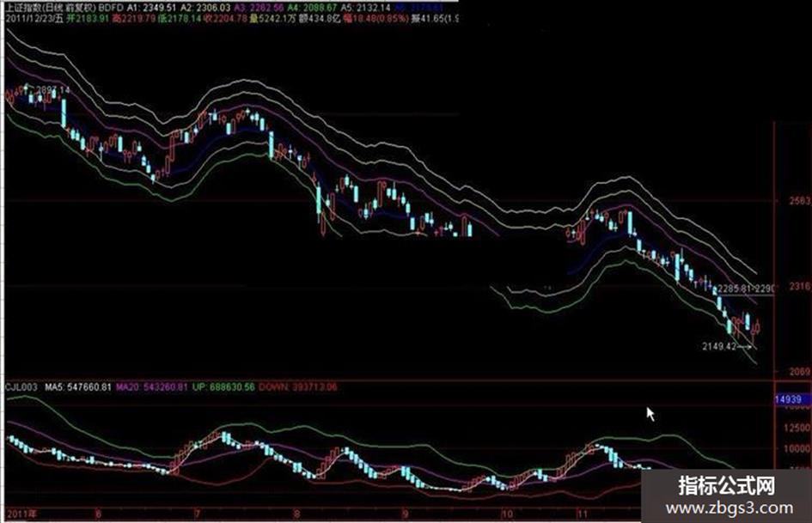Click the A5: 2132.14 value
Image resolution: width=812 pixels, height=523 pixels.
pyautogui.click(x=365, y=7)
